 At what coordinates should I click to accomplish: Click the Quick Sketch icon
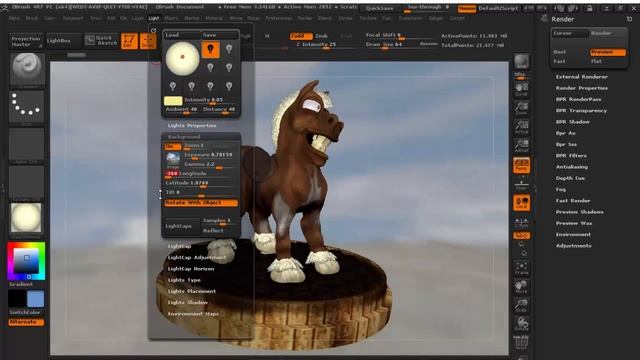click(102, 40)
